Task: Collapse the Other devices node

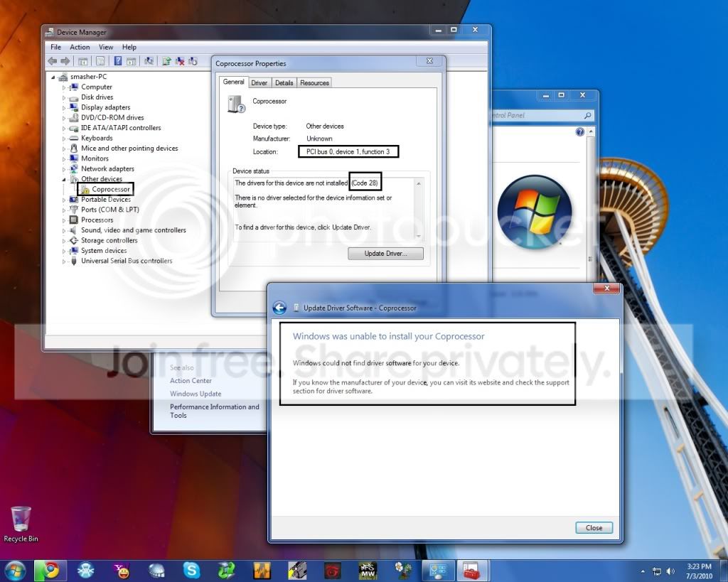Action: tap(64, 179)
